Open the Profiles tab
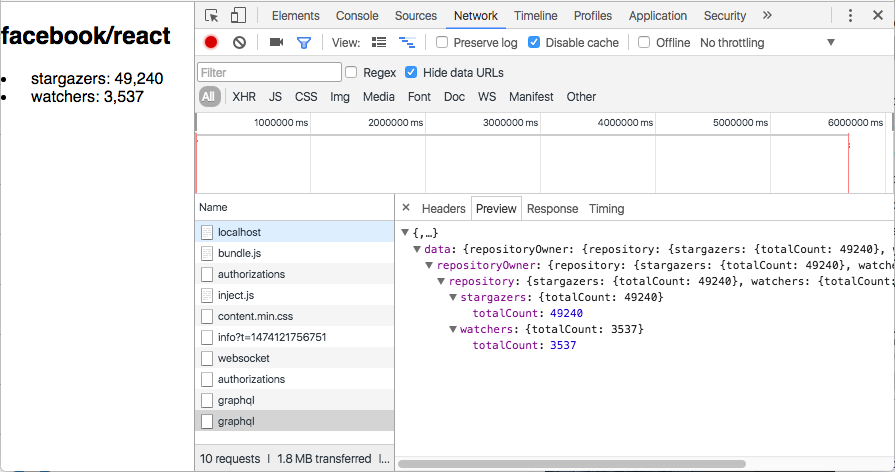The width and height of the screenshot is (895, 472). pos(592,16)
